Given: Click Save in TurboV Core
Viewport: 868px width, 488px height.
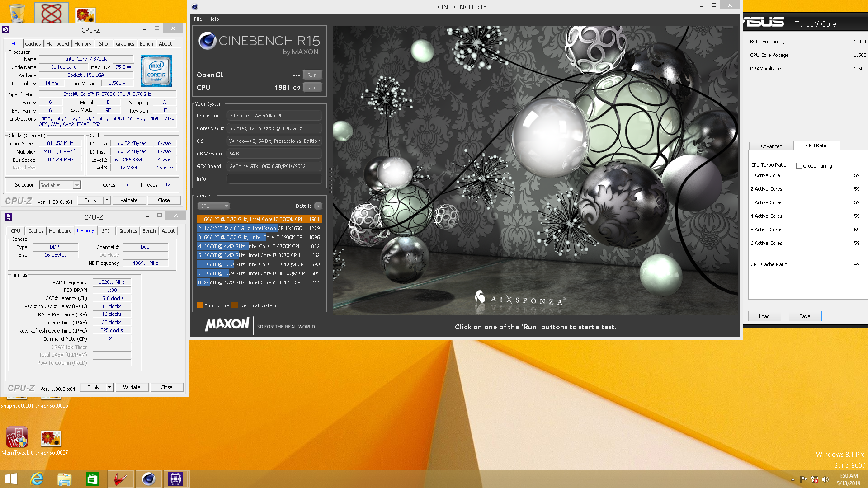Looking at the screenshot, I should [805, 316].
